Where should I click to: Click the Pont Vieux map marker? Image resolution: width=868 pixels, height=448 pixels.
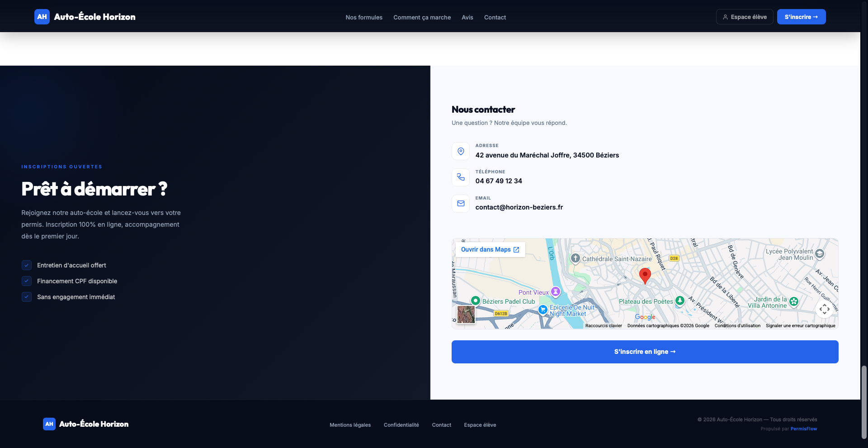pyautogui.click(x=556, y=291)
